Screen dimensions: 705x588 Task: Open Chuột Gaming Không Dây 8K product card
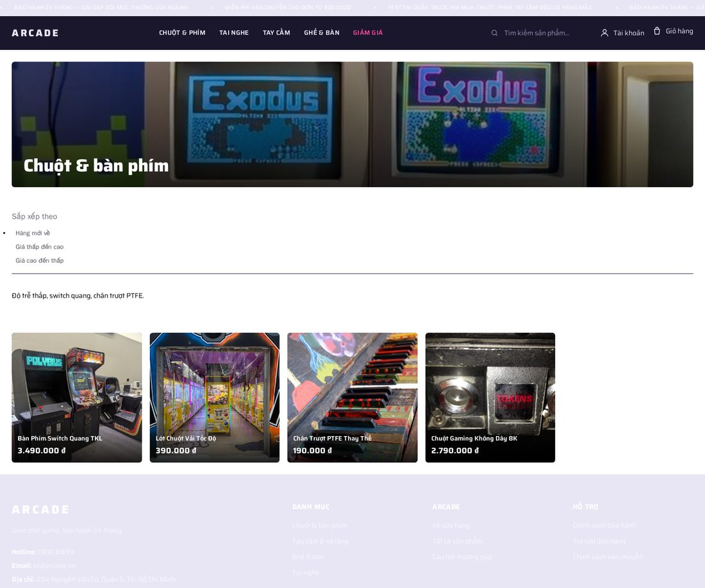[x=490, y=398]
